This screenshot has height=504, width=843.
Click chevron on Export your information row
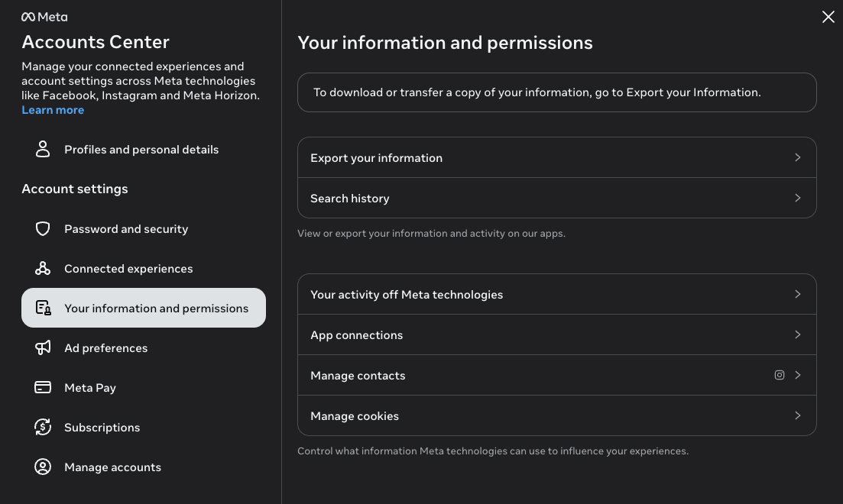[798, 157]
